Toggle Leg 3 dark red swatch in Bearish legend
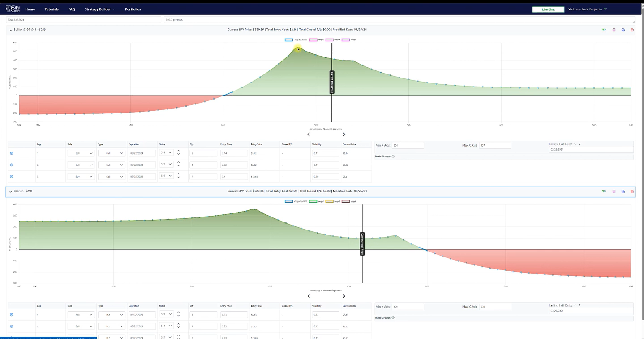Viewport: 644px width, 339px height. click(346, 201)
